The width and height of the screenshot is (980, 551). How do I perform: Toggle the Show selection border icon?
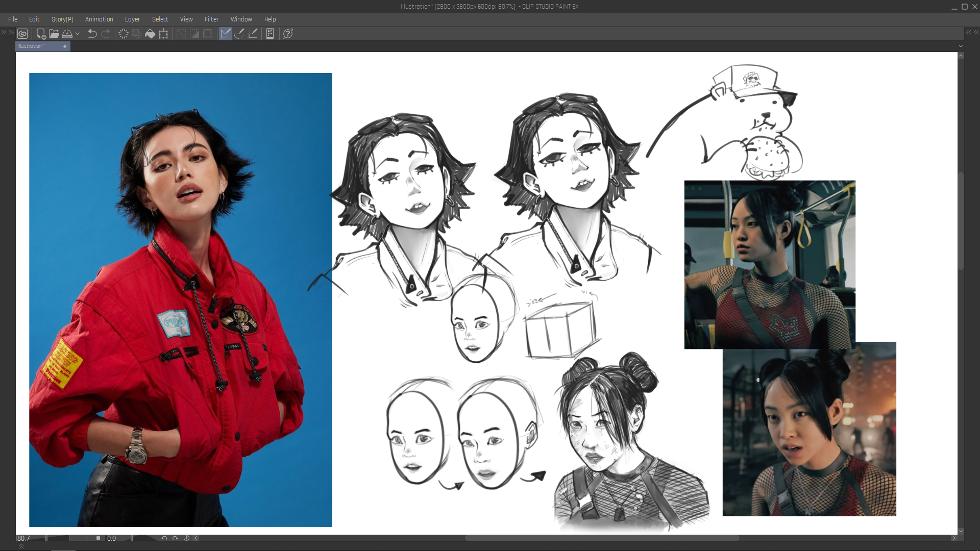[x=208, y=34]
